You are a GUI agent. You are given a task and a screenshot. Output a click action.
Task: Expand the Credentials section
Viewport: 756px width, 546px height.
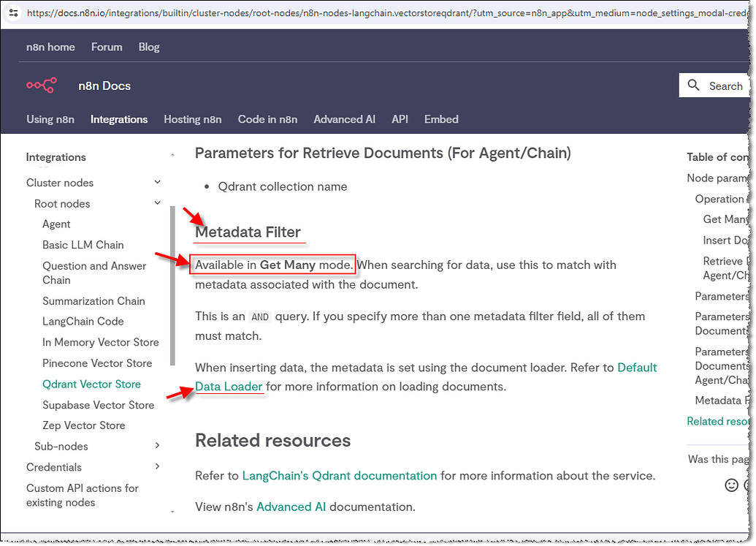point(157,466)
